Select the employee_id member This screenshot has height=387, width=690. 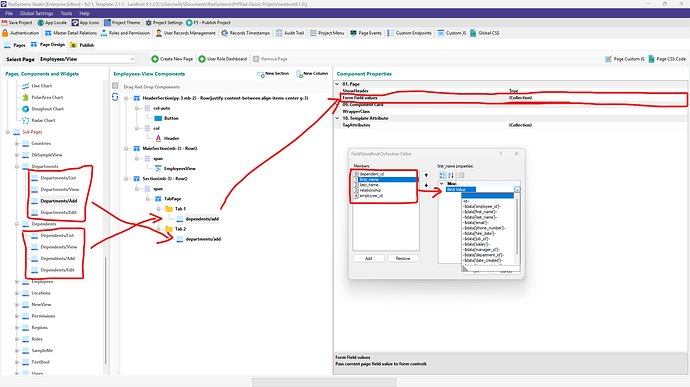point(371,195)
